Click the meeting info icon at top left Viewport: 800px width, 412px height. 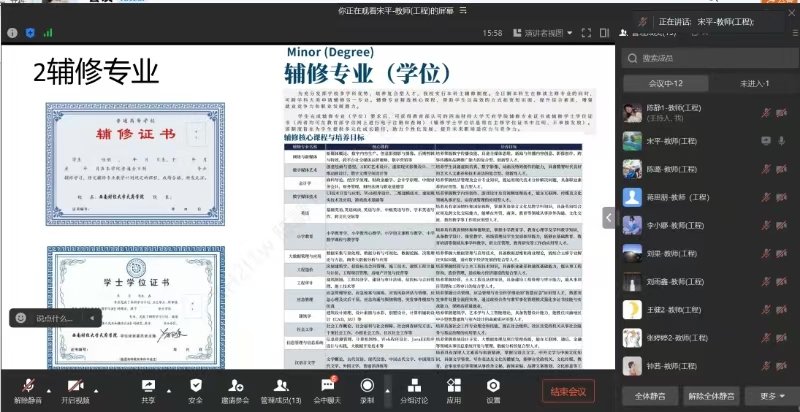pyautogui.click(x=12, y=32)
